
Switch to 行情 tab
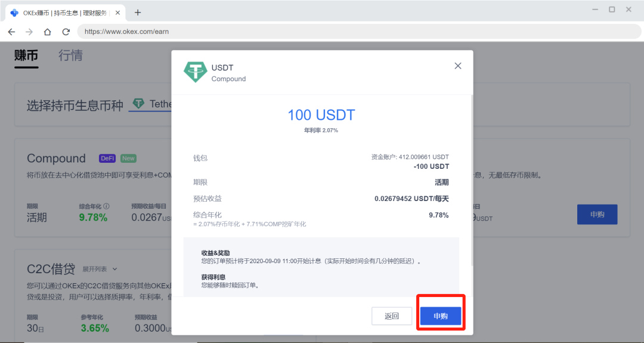pyautogui.click(x=70, y=55)
